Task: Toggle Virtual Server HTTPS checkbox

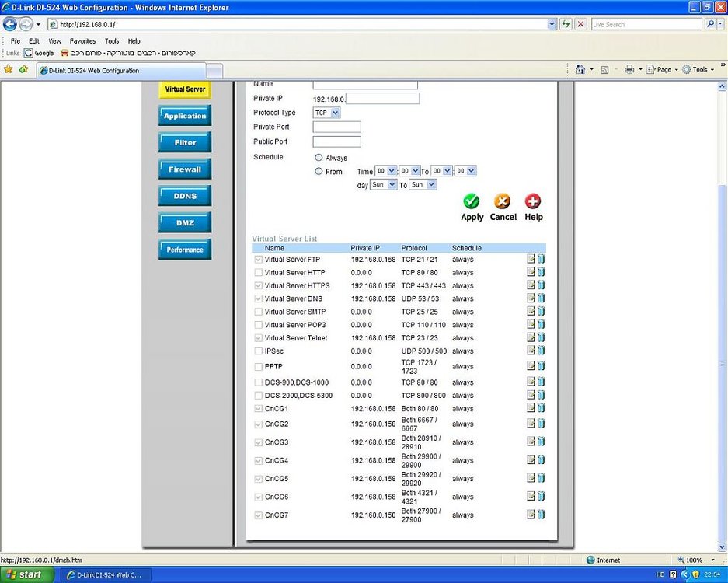Action: (x=259, y=286)
